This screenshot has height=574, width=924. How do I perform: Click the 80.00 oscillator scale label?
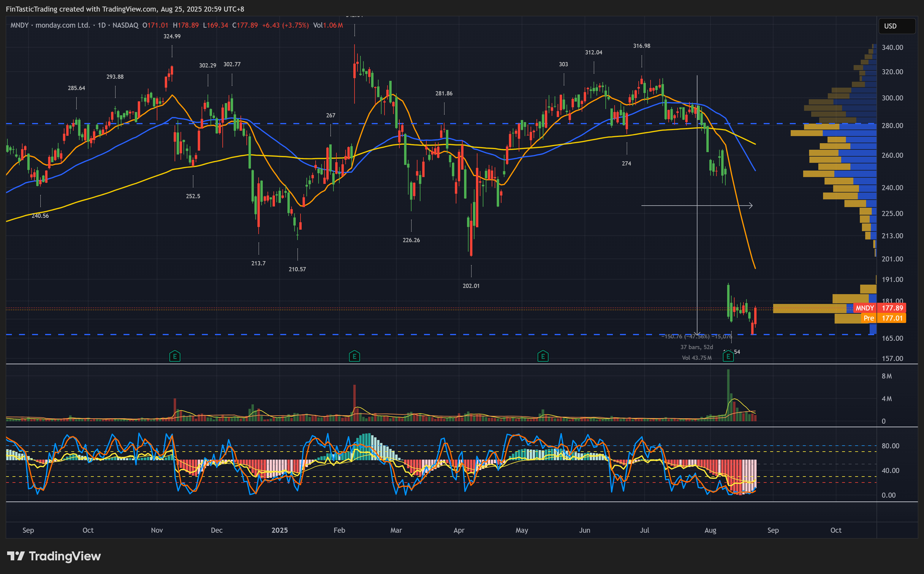point(890,446)
